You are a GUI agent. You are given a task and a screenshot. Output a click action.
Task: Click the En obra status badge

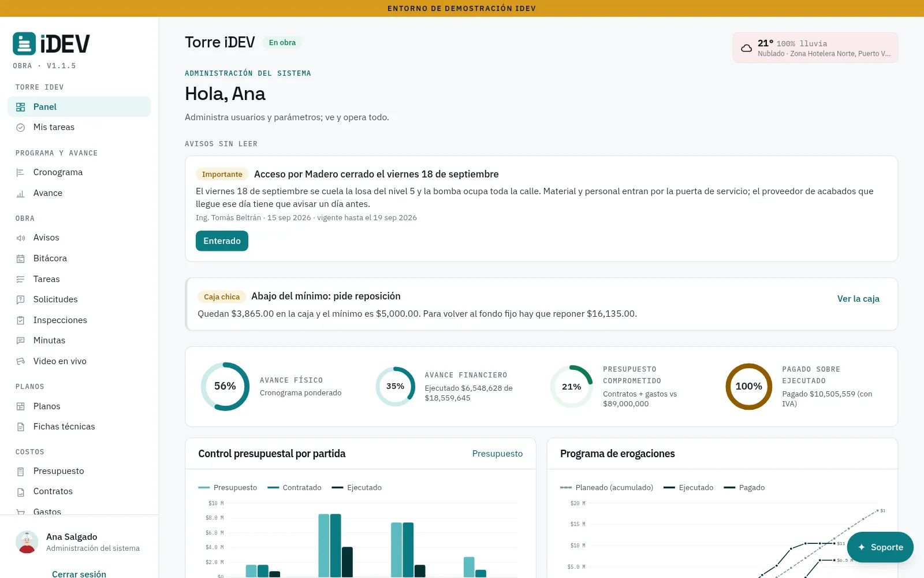[x=282, y=43]
